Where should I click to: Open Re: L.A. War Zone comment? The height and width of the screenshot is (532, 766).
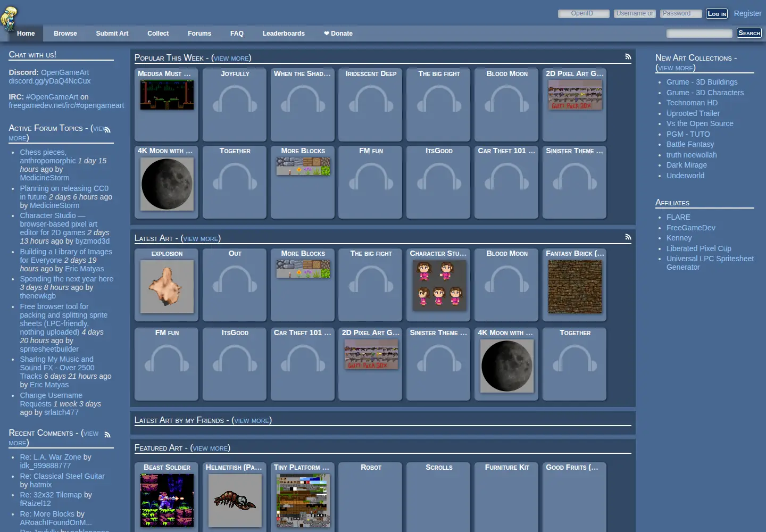(x=51, y=457)
